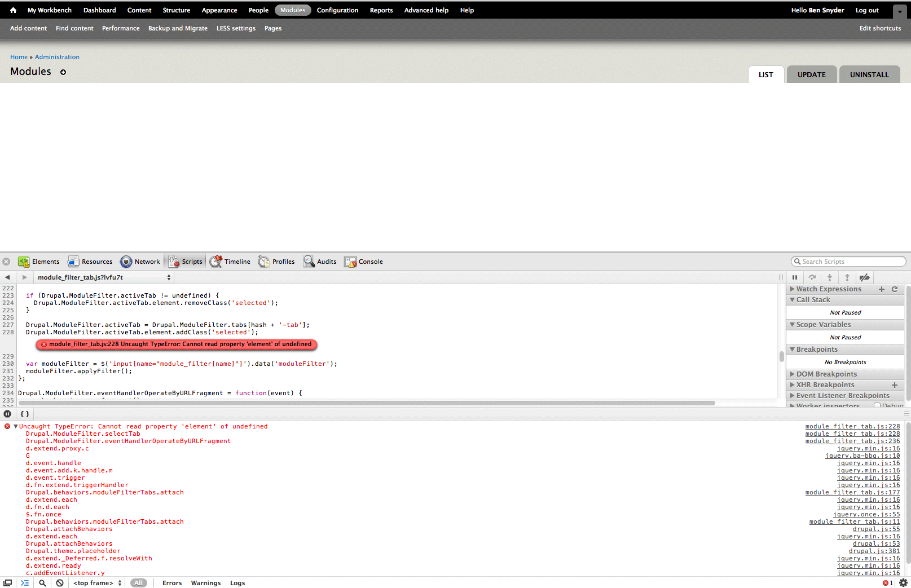Image resolution: width=911 pixels, height=588 pixels.
Task: Switch to the UPDATE tab
Action: click(812, 74)
